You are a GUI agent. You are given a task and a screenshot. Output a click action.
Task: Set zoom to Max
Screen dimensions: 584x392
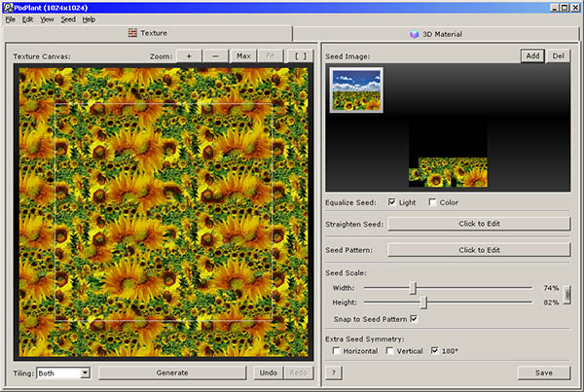pyautogui.click(x=243, y=55)
